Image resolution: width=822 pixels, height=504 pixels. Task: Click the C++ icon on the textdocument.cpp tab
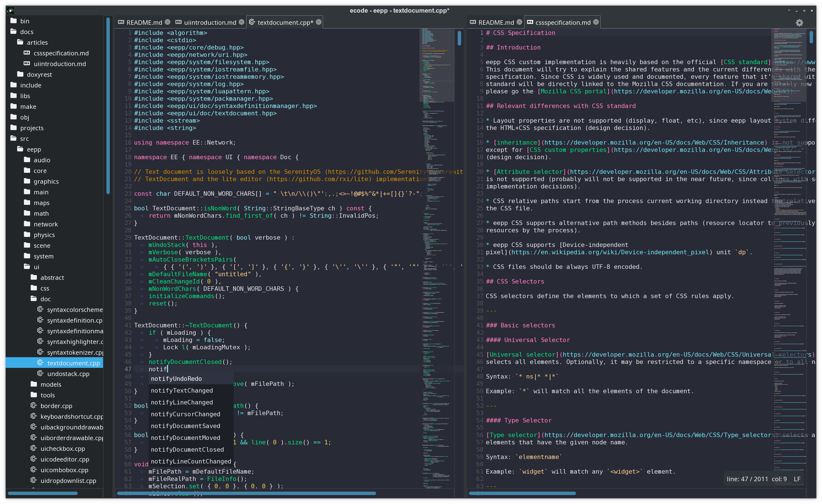[253, 22]
